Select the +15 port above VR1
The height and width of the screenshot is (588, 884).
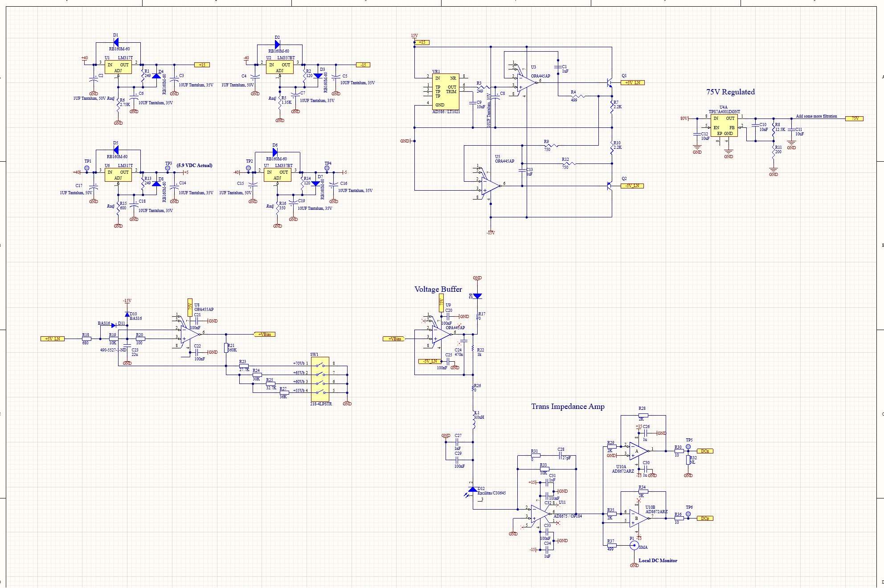[422, 43]
